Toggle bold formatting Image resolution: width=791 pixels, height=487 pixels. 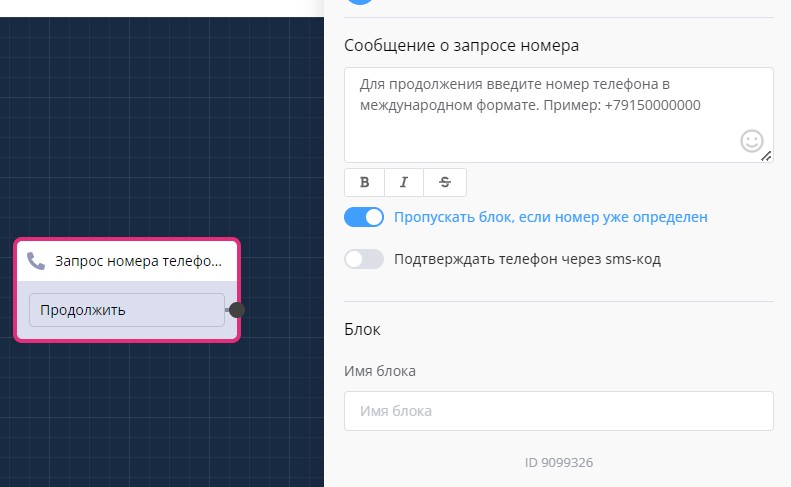click(x=364, y=182)
